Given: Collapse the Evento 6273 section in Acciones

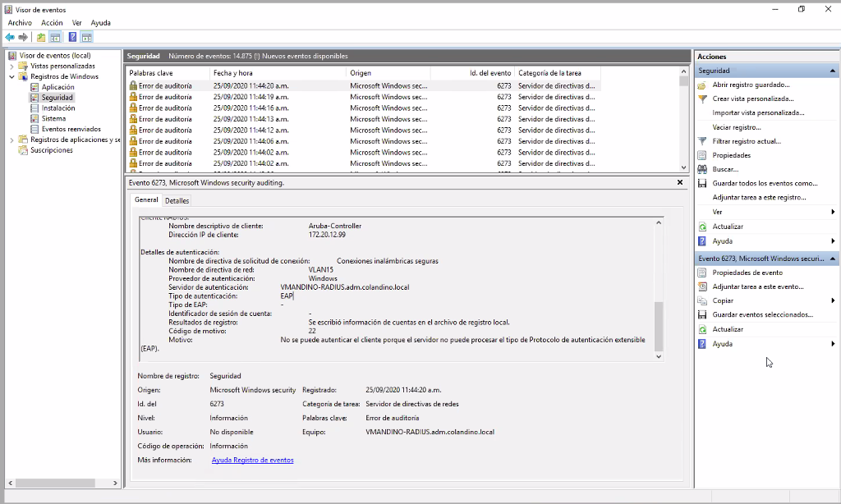Looking at the screenshot, I should [x=833, y=259].
